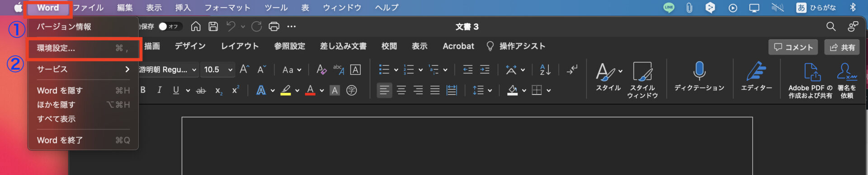Click the clear formatting eraser icon
This screenshot has width=868, height=175.
321,69
